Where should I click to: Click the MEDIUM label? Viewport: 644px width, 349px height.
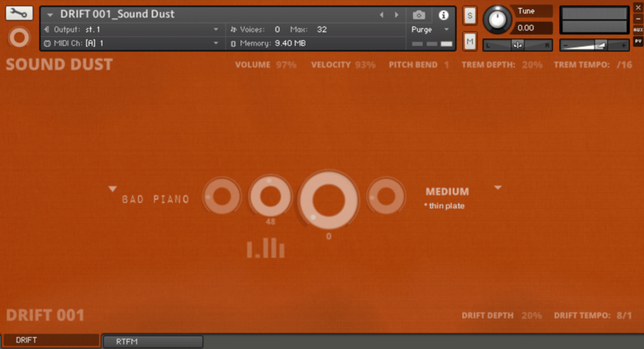[x=447, y=192]
